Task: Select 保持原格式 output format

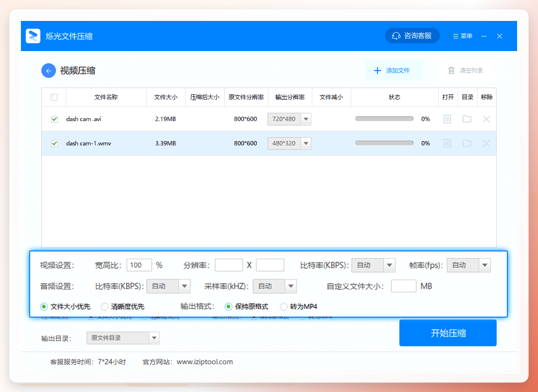Action: [246, 306]
